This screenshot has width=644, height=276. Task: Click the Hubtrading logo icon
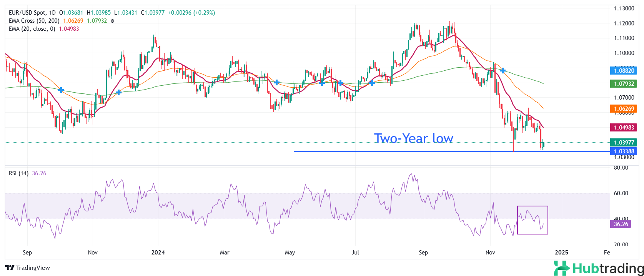tap(562, 268)
